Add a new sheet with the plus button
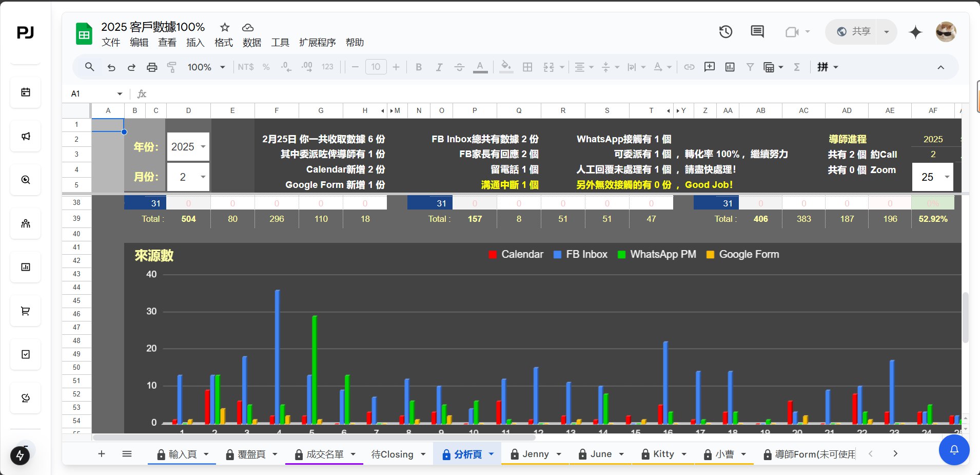Image resolution: width=980 pixels, height=475 pixels. click(x=101, y=453)
